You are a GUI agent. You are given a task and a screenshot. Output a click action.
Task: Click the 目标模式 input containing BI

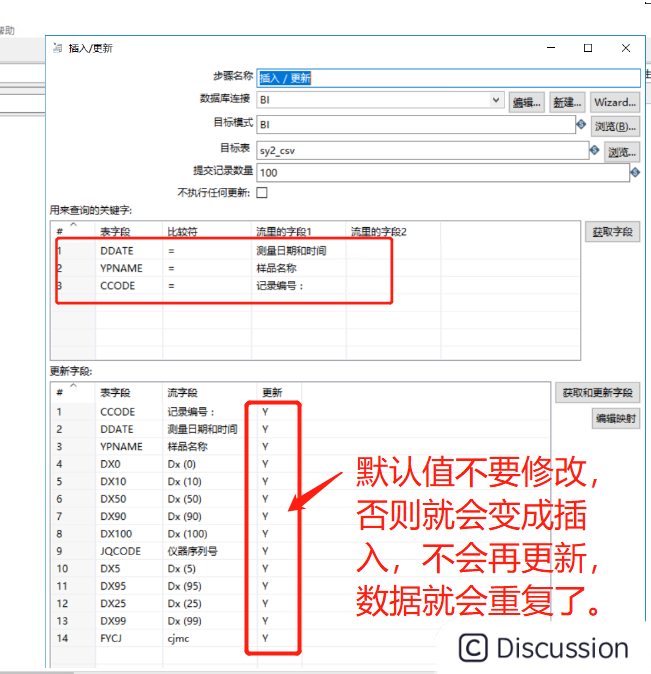point(416,125)
